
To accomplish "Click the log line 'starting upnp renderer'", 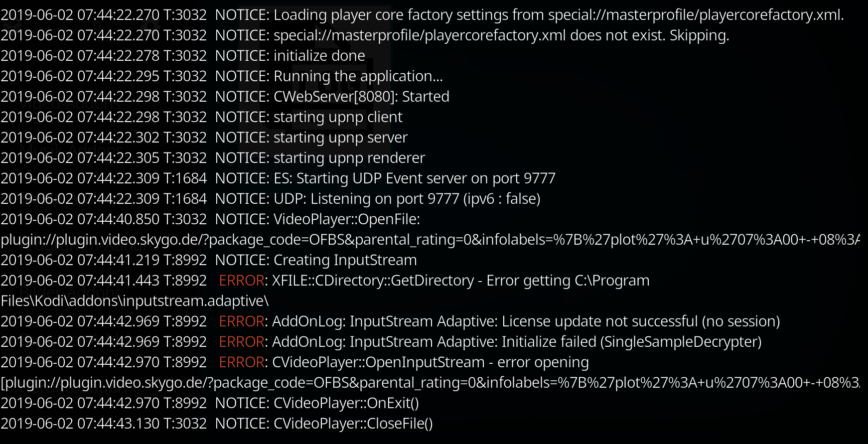I will (x=213, y=158).
